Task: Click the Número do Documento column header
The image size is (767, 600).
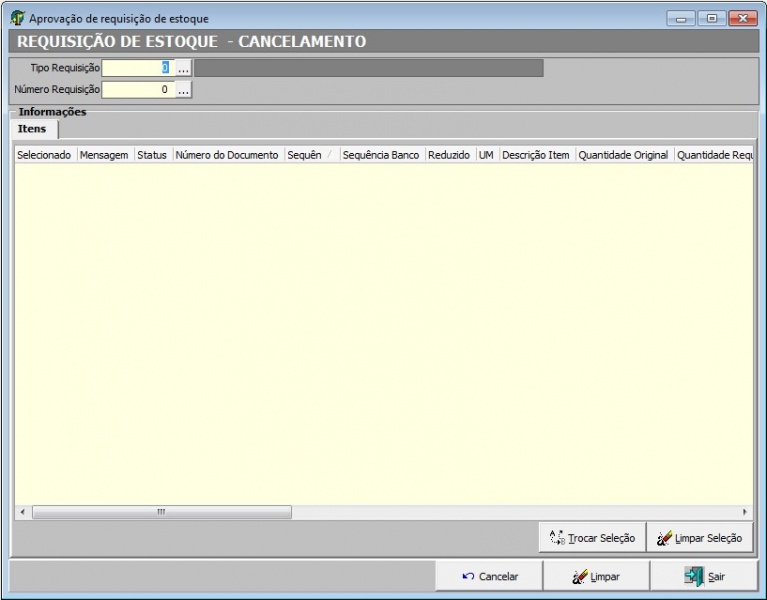Action: click(x=227, y=155)
